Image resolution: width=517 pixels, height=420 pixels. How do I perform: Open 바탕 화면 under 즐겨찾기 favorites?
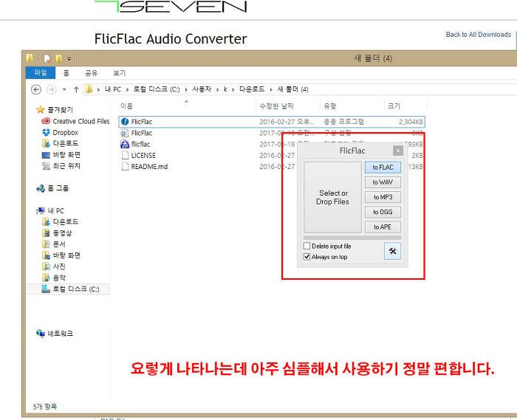click(x=61, y=155)
